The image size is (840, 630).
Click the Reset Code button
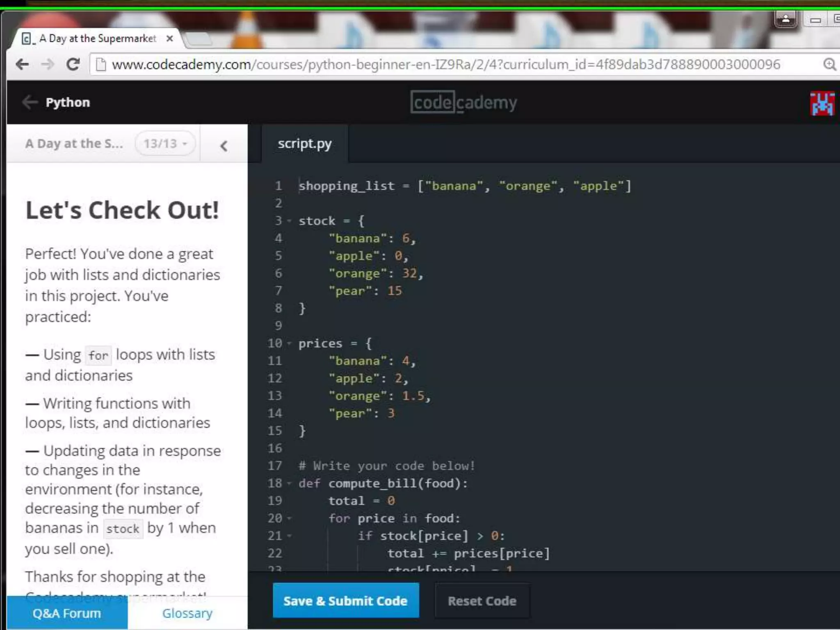tap(482, 601)
